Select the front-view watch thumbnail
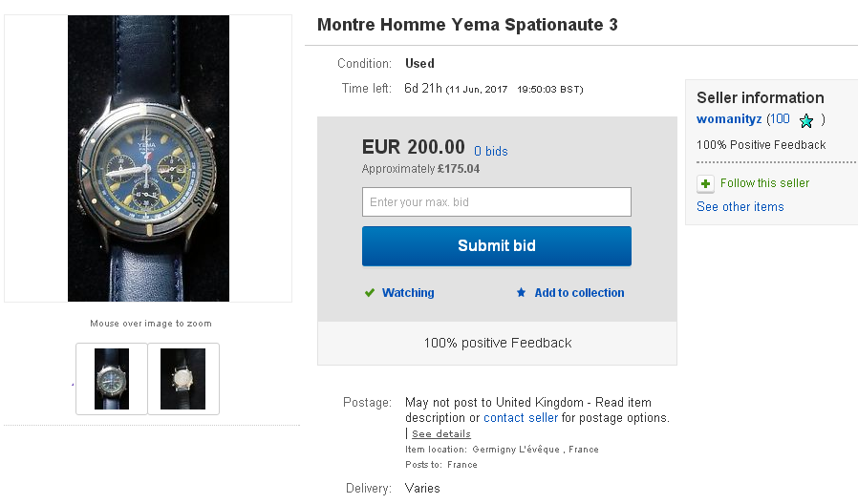The image size is (858, 504). 112,379
